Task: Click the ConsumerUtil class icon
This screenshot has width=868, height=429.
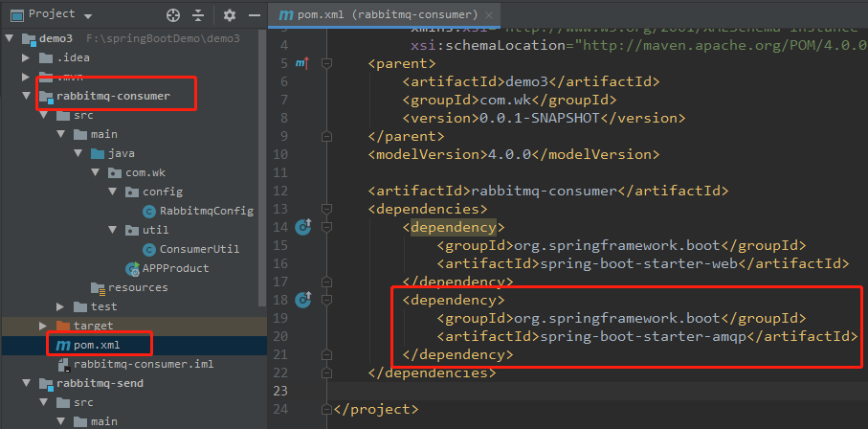Action: coord(149,249)
